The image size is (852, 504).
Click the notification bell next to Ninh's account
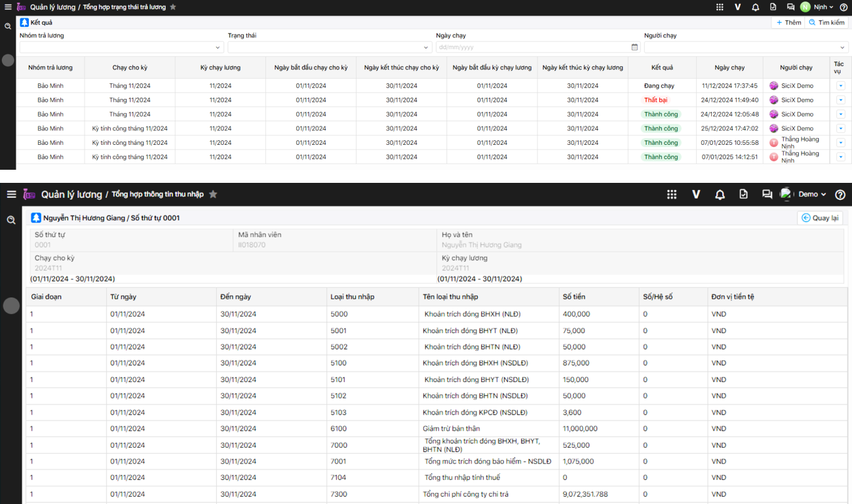click(x=755, y=7)
